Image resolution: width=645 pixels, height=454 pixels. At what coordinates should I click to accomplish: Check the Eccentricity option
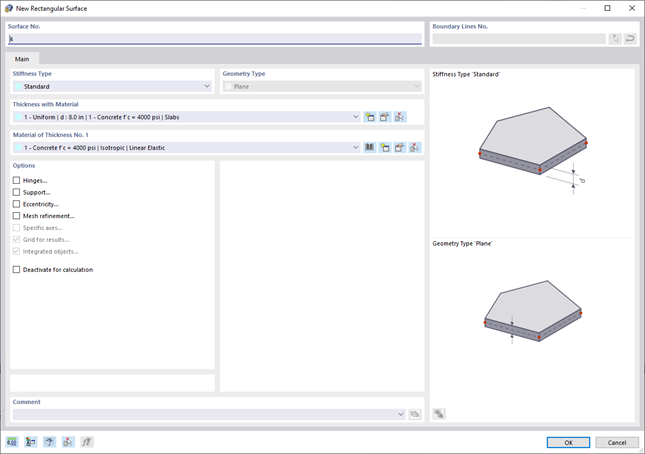(16, 204)
